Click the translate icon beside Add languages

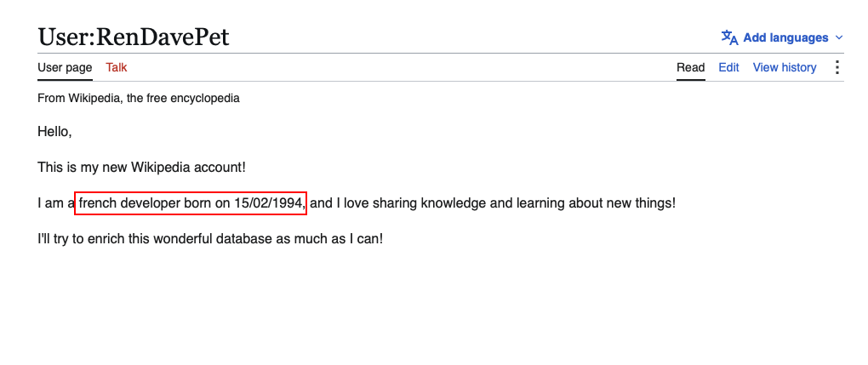pyautogui.click(x=729, y=37)
